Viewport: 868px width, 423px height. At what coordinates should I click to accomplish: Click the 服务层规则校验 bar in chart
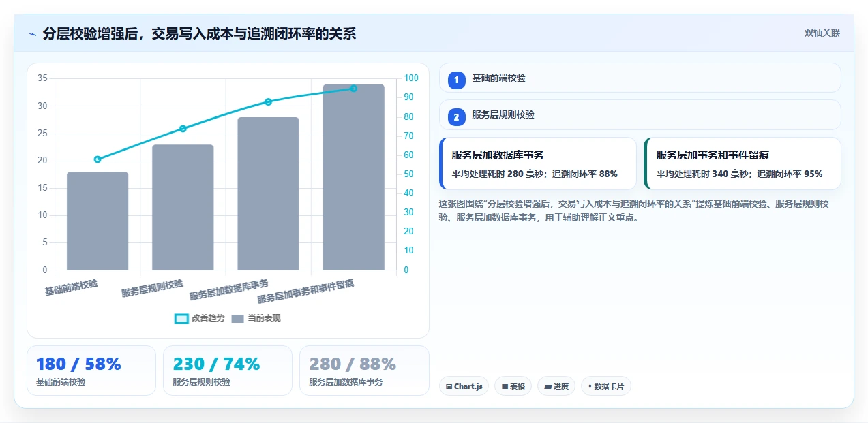click(x=183, y=207)
